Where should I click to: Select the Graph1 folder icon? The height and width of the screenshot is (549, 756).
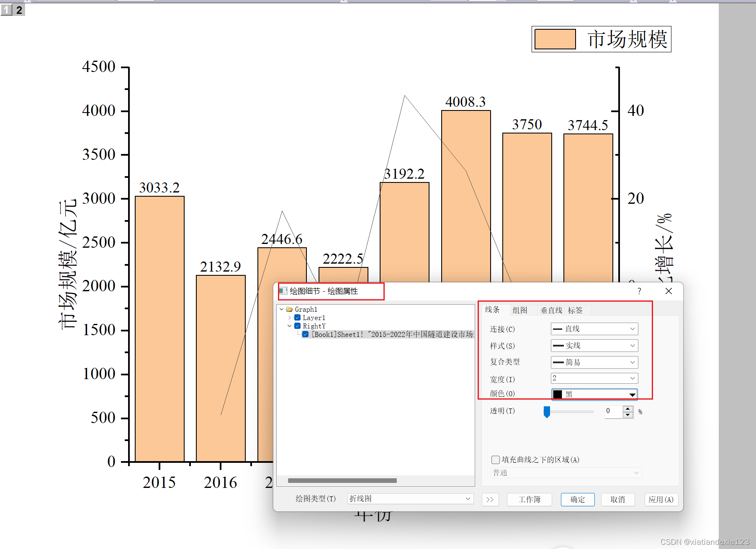[x=289, y=309]
